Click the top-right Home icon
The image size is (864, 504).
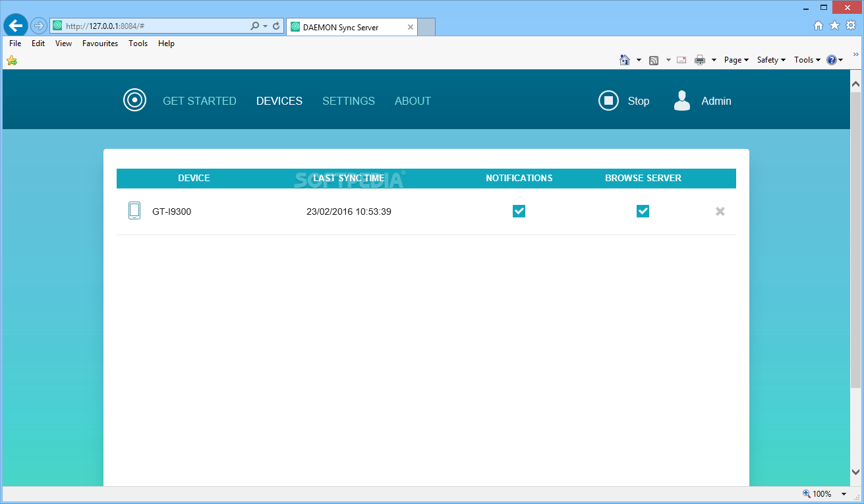[x=819, y=26]
